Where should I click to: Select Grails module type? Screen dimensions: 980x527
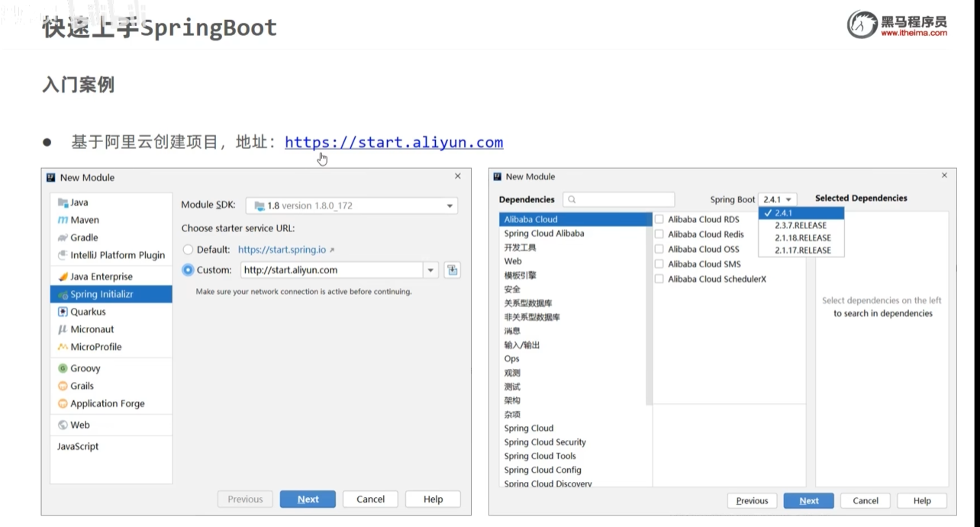click(x=111, y=386)
